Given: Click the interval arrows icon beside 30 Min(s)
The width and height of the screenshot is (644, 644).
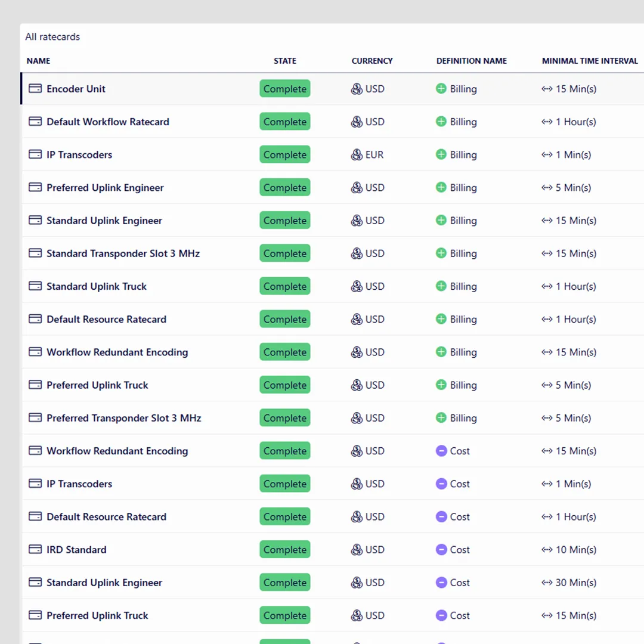Looking at the screenshot, I should pos(547,583).
